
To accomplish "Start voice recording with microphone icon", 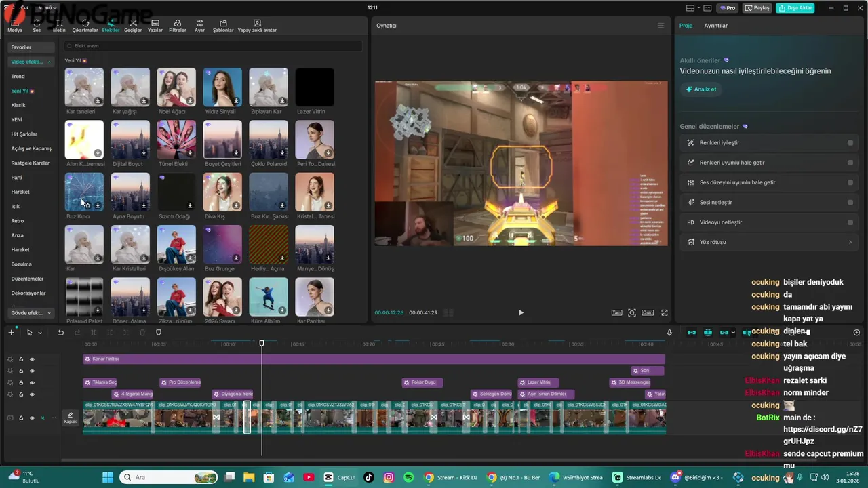I will coord(669,333).
